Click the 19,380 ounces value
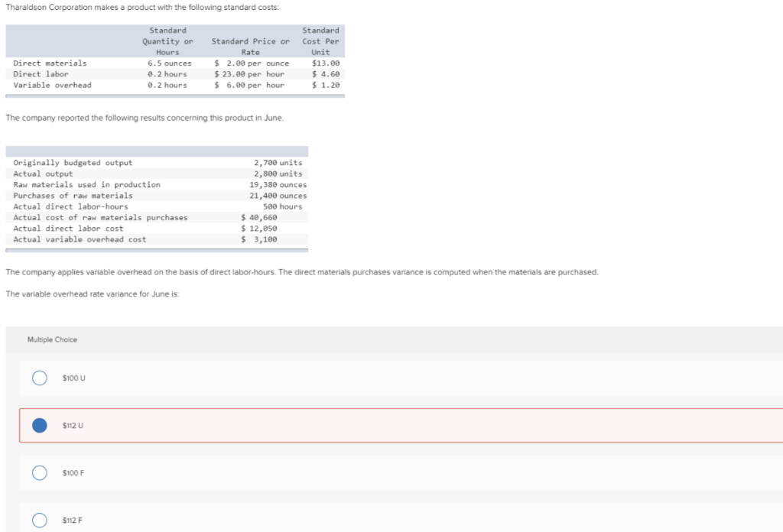This screenshot has height=532, width=783. (278, 185)
